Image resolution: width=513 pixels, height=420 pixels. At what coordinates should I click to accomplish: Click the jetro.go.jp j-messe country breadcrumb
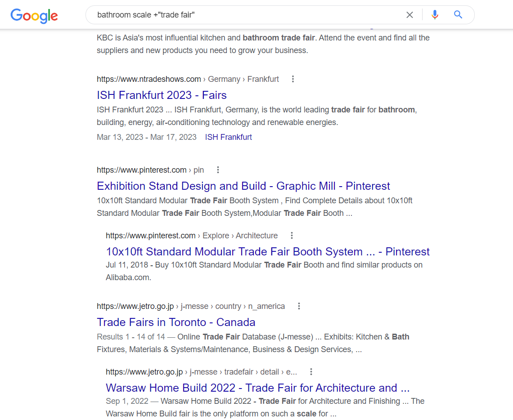pyautogui.click(x=191, y=306)
